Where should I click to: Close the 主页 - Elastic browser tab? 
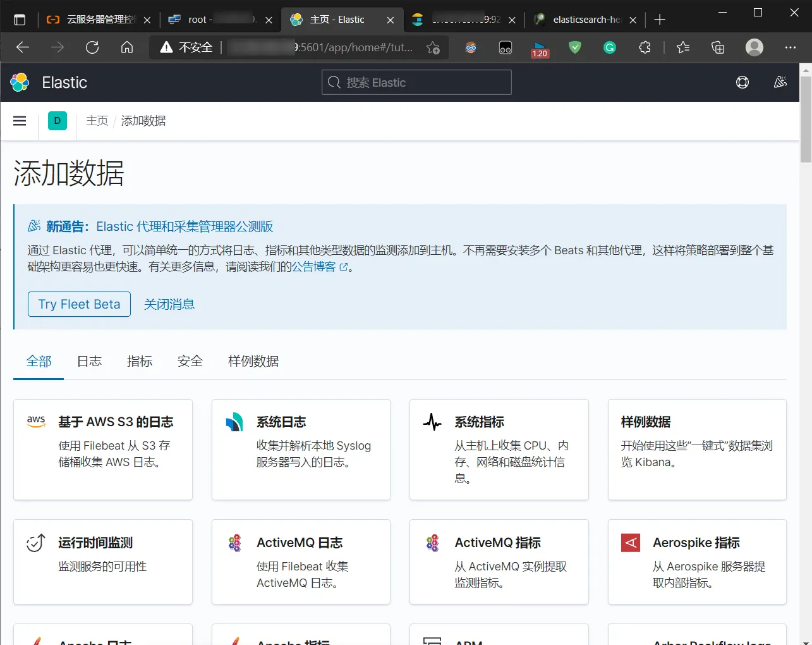391,20
